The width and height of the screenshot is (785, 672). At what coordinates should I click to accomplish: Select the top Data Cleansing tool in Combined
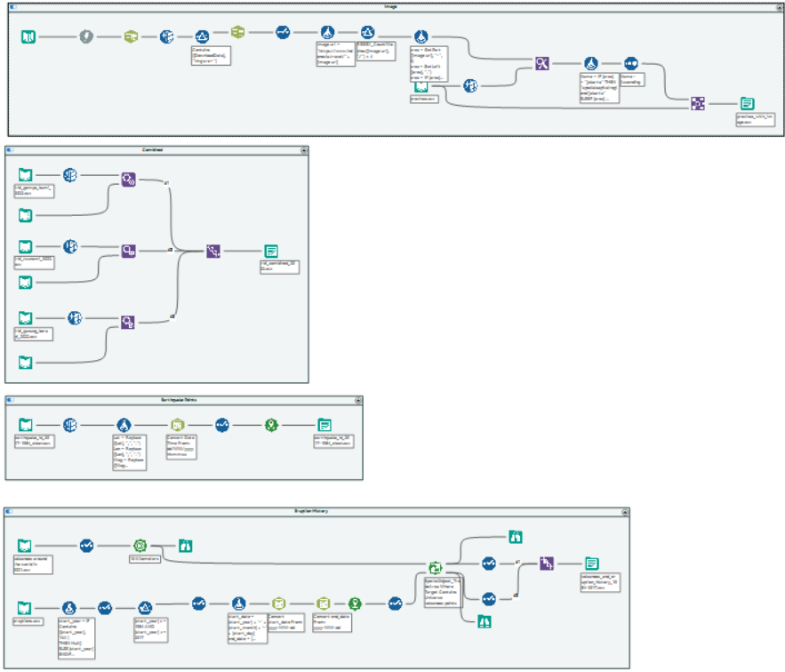click(70, 175)
